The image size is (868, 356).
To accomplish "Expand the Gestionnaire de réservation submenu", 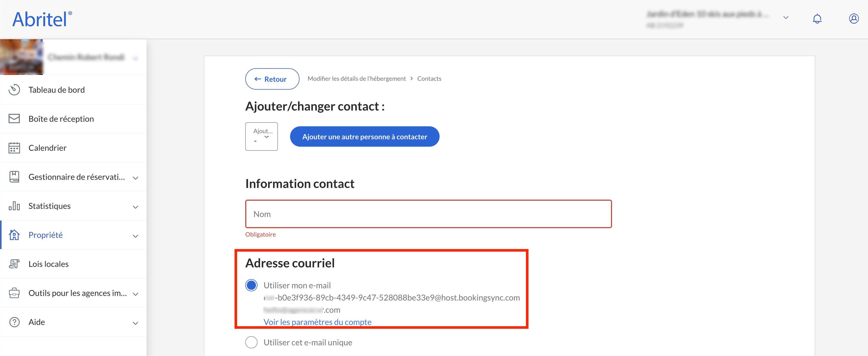I will (x=135, y=177).
